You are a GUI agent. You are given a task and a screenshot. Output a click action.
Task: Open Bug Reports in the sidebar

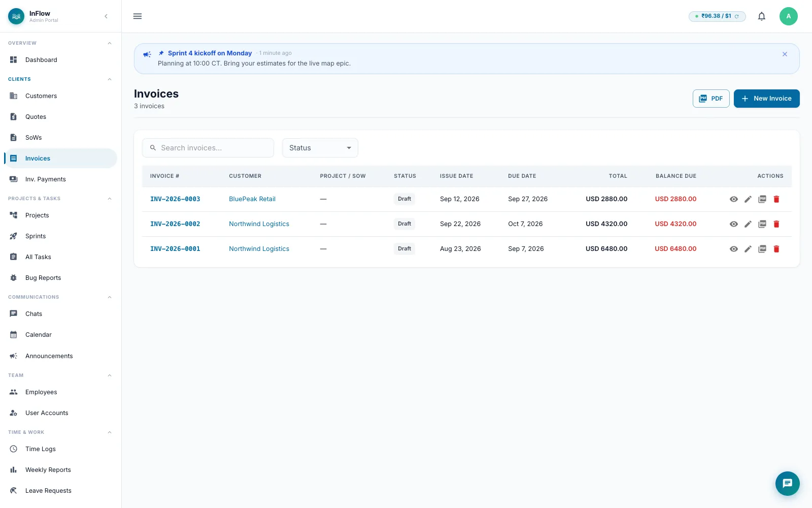(x=60, y=278)
